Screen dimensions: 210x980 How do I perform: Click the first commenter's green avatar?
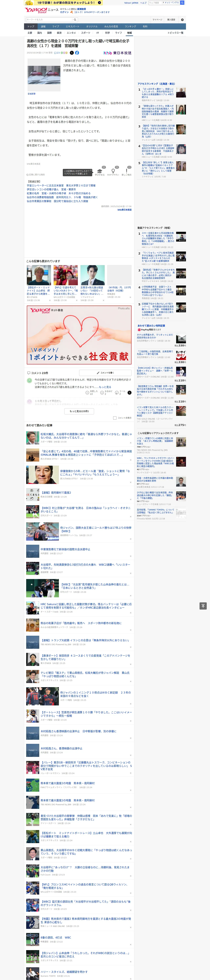tap(29, 380)
